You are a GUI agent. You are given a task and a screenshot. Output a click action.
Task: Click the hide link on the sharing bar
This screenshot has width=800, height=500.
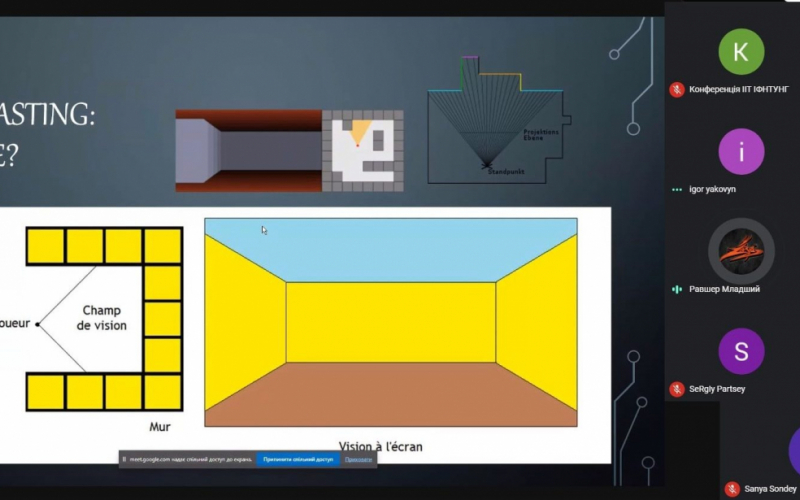tap(358, 459)
